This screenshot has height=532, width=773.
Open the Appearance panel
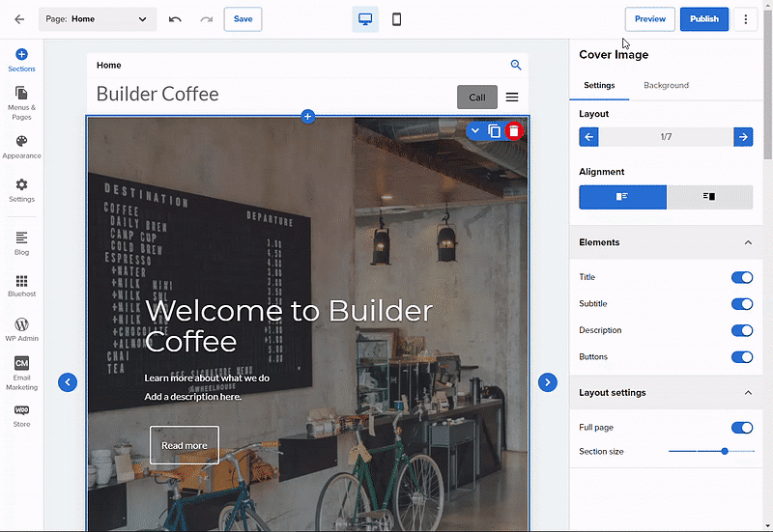click(21, 148)
